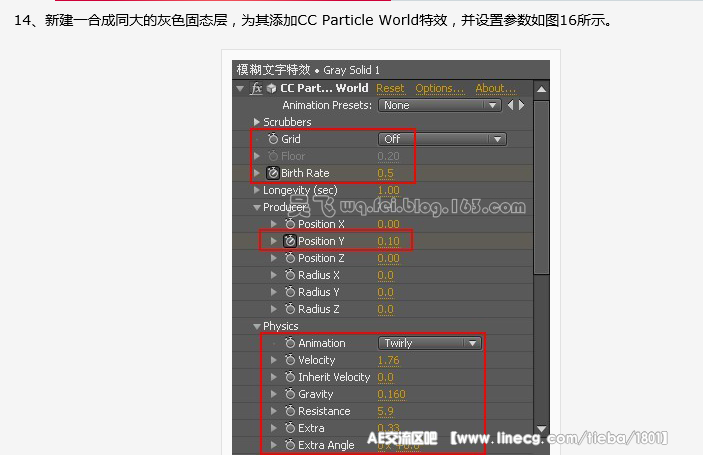Viewport: 703px width, 455px height.
Task: Select the Extra Angle property label
Action: pyautogui.click(x=326, y=445)
